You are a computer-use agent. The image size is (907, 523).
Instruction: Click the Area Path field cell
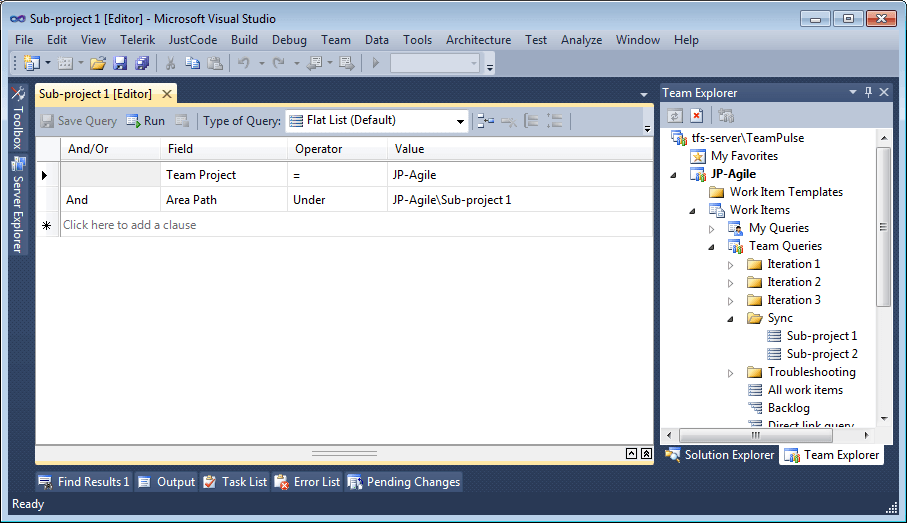click(x=224, y=200)
